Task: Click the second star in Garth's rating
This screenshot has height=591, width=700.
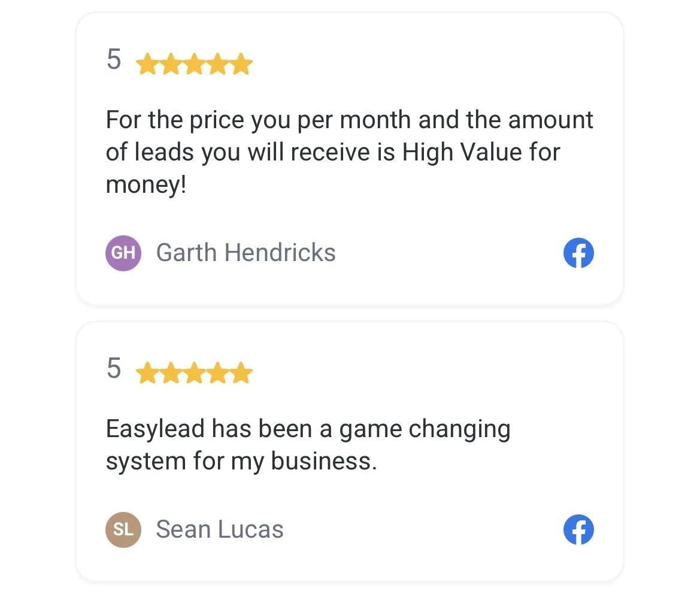Action: coord(171,64)
